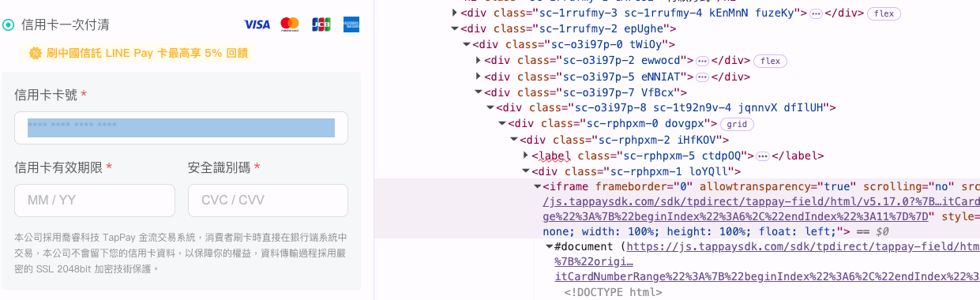This screenshot has width=980, height=300.
Task: Click the MM / YY expiry field
Action: pos(95,201)
